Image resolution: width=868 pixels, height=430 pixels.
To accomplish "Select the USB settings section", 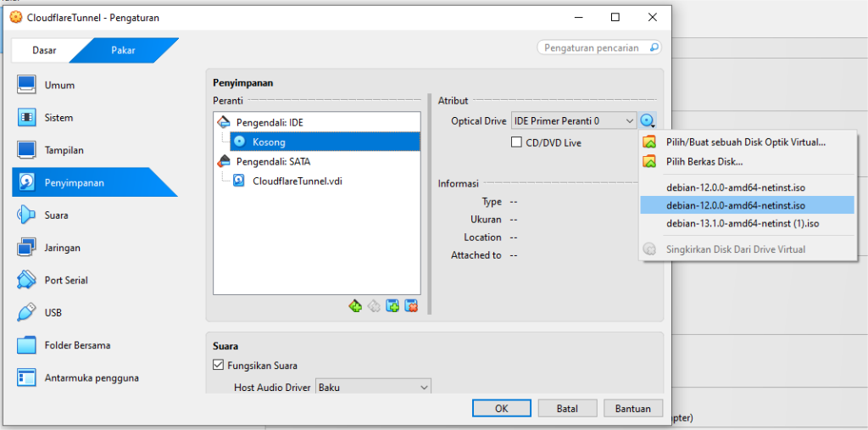I will coord(54,313).
